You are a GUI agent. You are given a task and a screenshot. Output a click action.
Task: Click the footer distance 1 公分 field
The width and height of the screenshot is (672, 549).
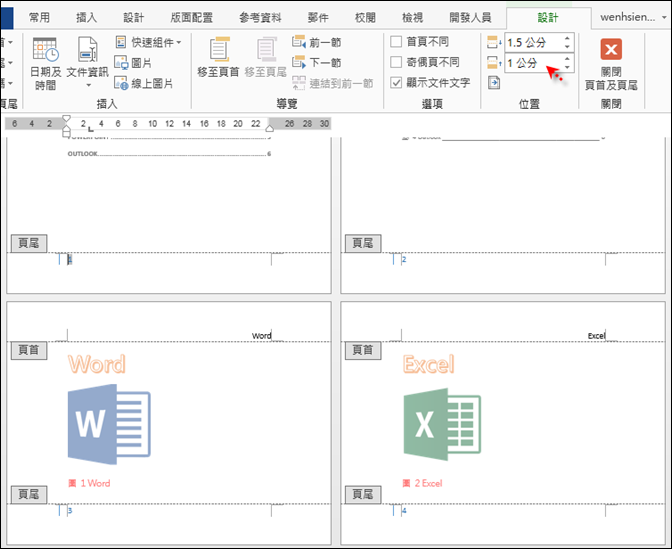(x=534, y=63)
